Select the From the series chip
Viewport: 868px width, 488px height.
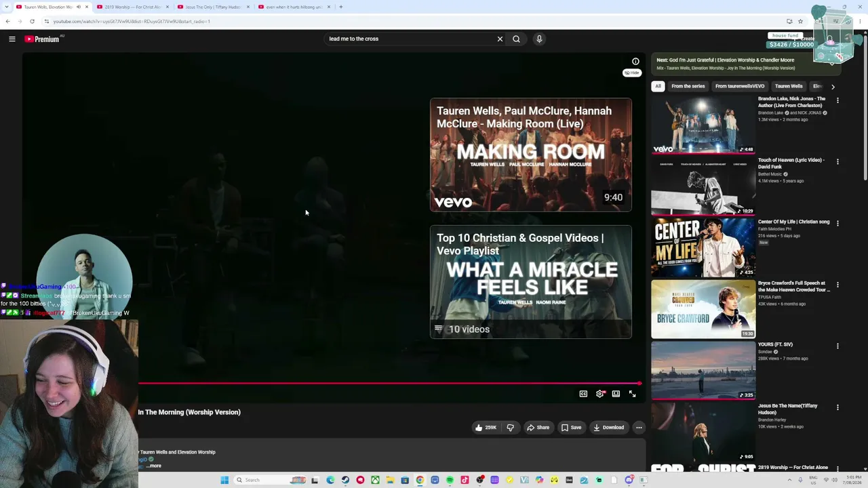click(688, 86)
